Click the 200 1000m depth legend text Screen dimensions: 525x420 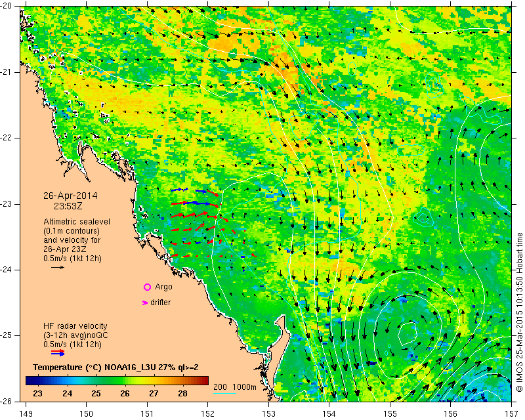235,387
